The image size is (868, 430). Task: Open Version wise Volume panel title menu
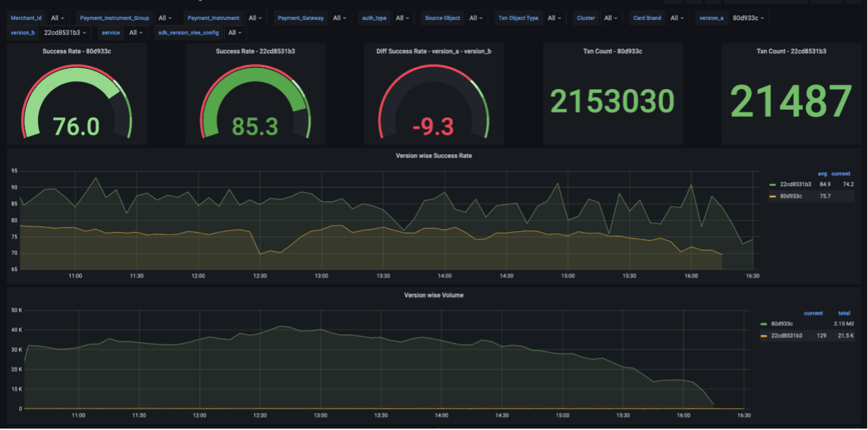[x=433, y=294]
